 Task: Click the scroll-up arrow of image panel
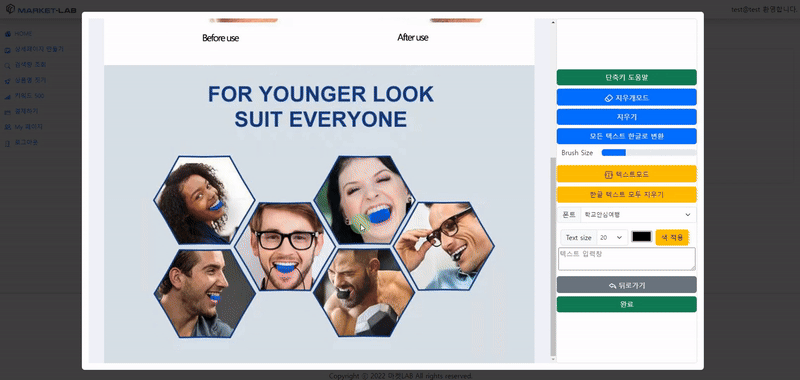click(553, 22)
